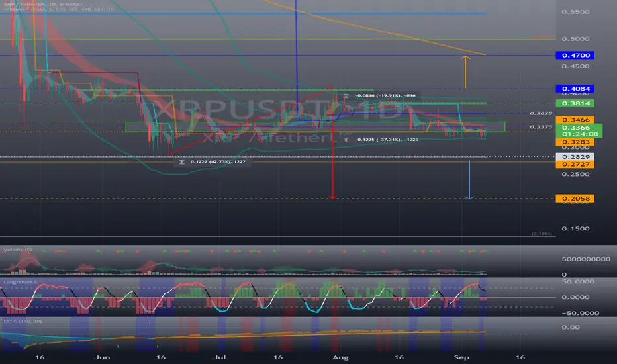The height and width of the screenshot is (364, 617).
Task: Select the MIDAS-T EMA indicator legend
Action: point(60,9)
